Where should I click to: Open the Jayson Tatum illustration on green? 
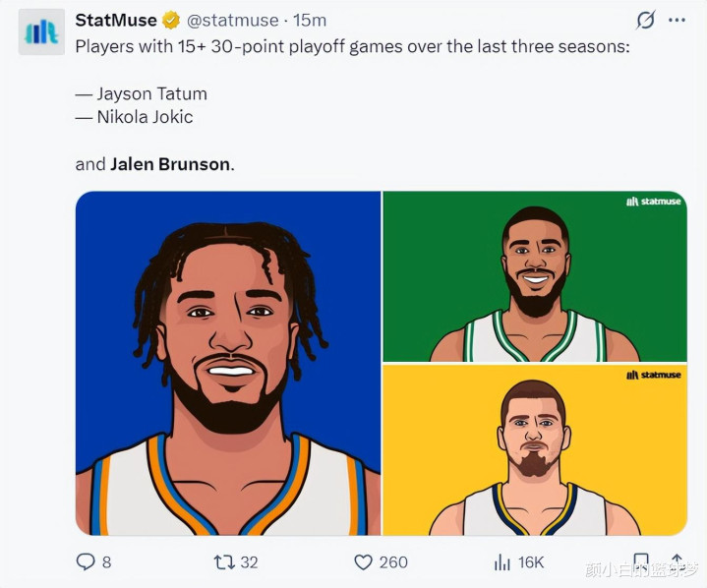(x=535, y=276)
